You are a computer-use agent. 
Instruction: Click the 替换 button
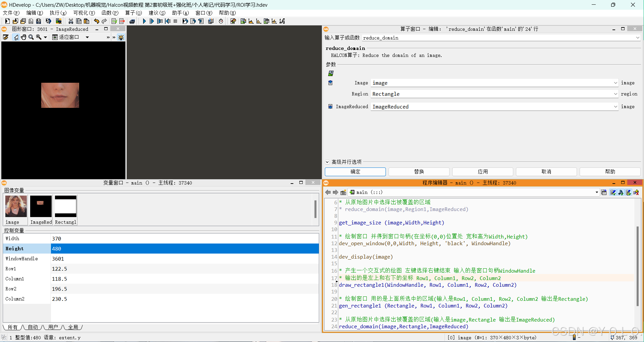click(419, 172)
